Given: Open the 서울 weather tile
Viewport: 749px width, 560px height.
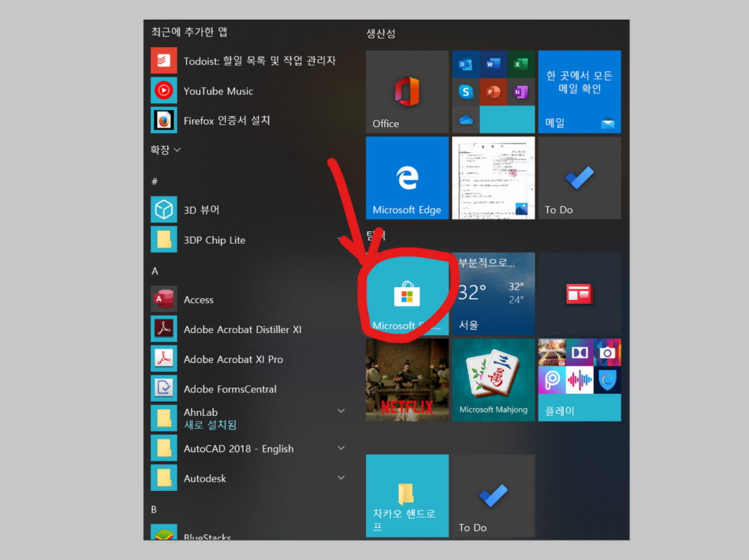Looking at the screenshot, I should (x=493, y=294).
